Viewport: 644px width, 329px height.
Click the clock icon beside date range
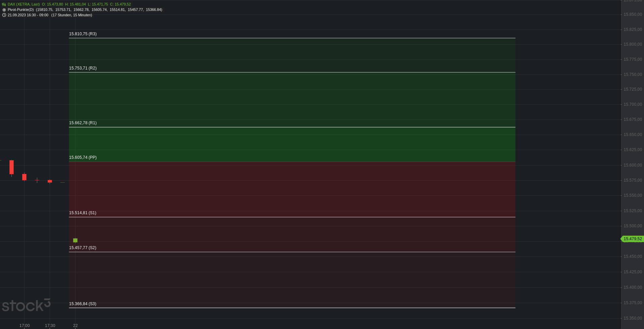(x=4, y=15)
